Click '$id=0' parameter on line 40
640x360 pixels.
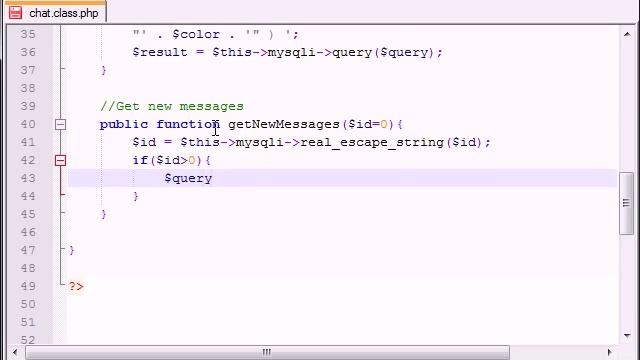coord(367,124)
